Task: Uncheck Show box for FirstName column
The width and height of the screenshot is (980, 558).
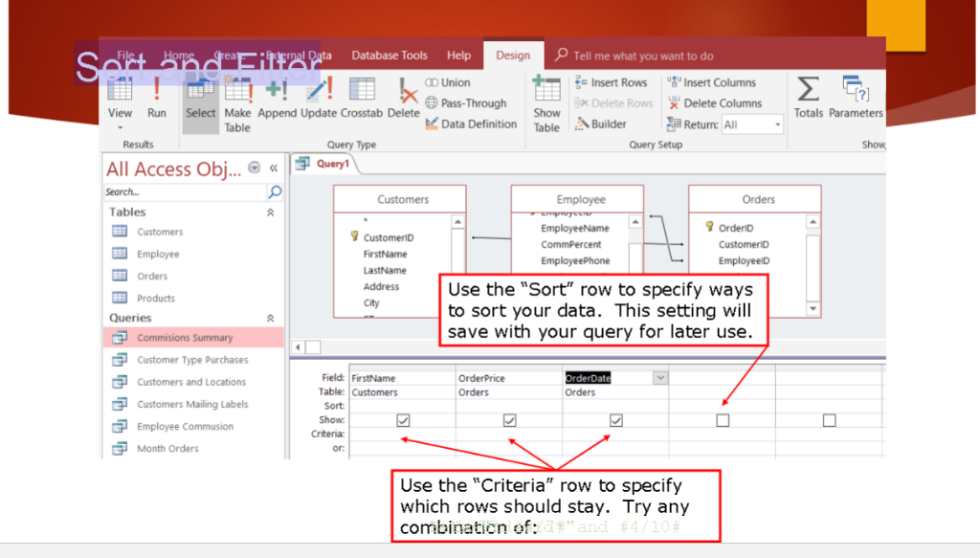Action: click(x=403, y=420)
